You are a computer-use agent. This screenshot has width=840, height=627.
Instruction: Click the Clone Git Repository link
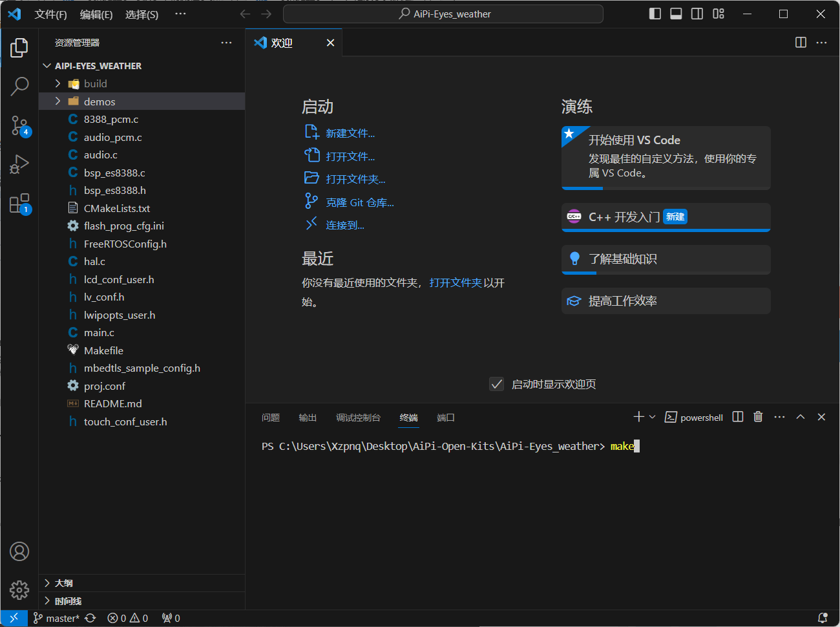click(359, 202)
